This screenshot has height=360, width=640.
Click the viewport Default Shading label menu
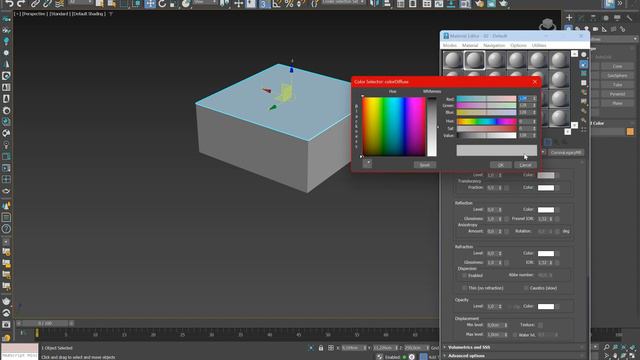(x=89, y=14)
